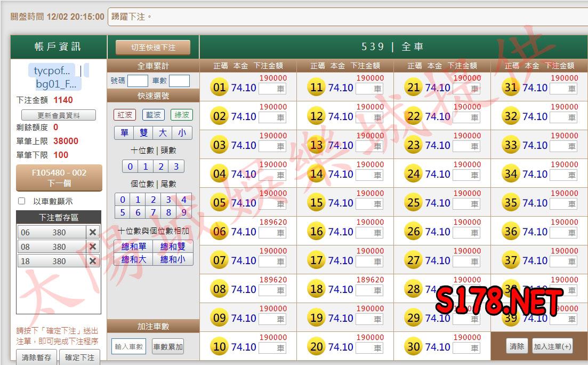Screen dimensions: 588x365
Task: Select yellow number ball 08
Action: pyautogui.click(x=220, y=289)
